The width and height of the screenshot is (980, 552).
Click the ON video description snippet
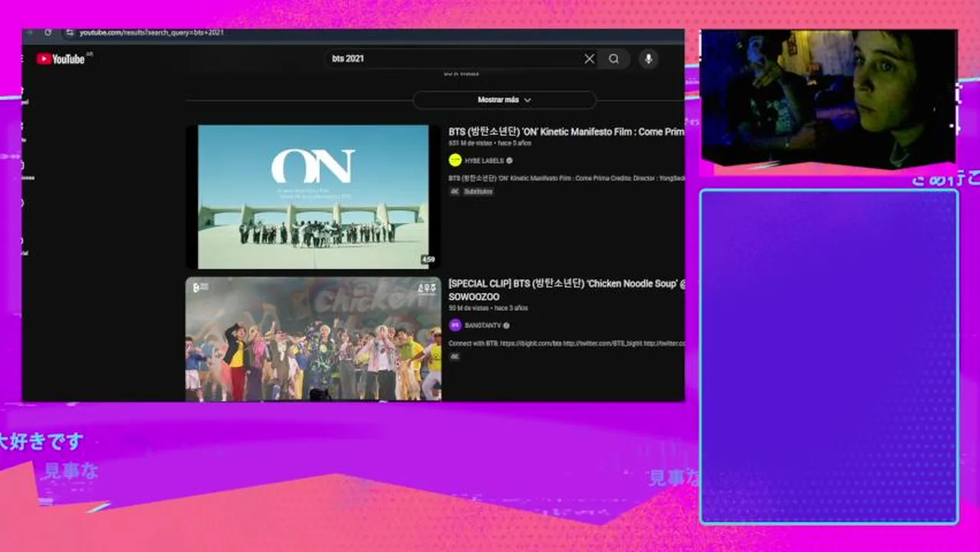click(x=566, y=178)
